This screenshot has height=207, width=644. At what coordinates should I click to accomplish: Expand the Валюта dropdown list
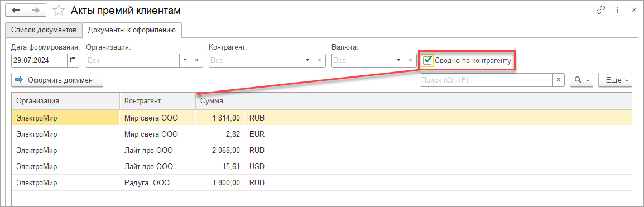pyautogui.click(x=399, y=60)
